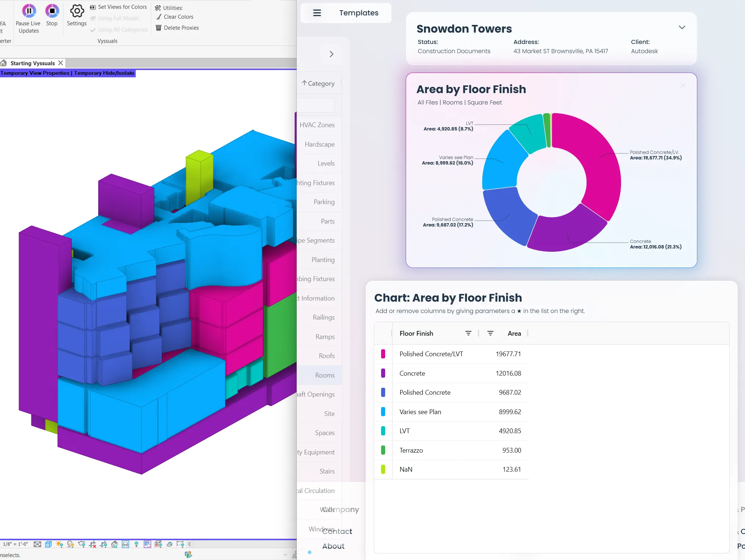Stop the Vyssuals live connection
Image resolution: width=745 pixels, height=560 pixels.
tap(52, 11)
